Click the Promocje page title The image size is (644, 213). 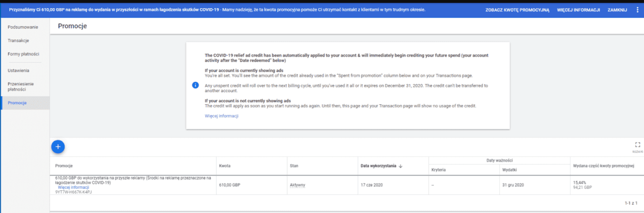[x=72, y=26]
